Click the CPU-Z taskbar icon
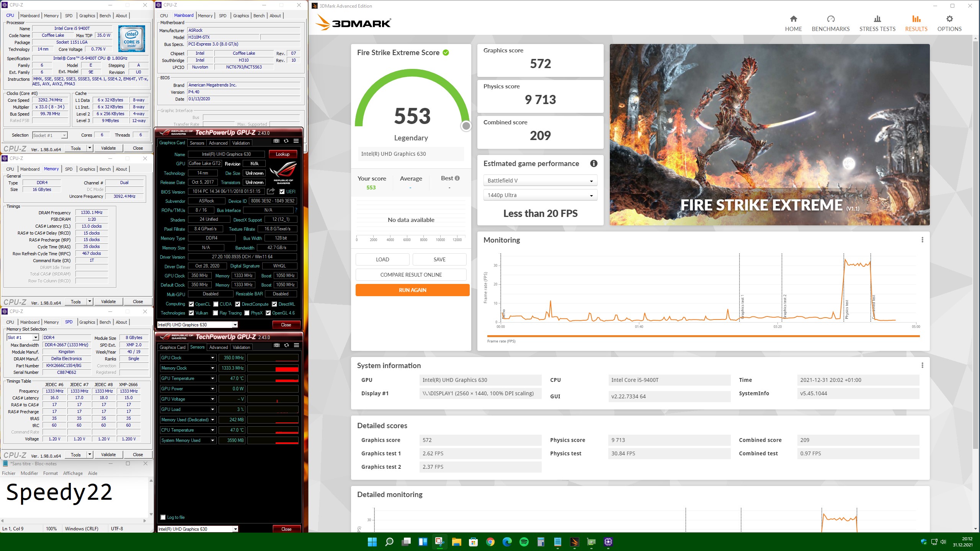Viewport: 980px width, 551px height. click(608, 542)
